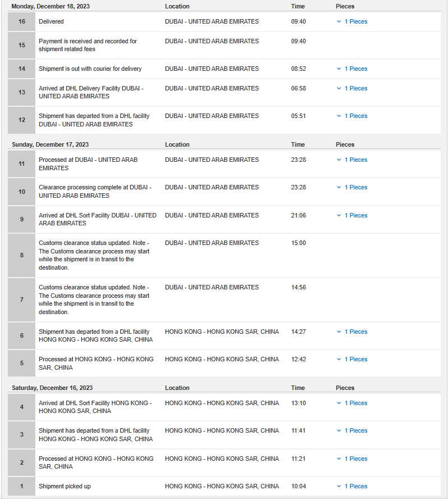Click '1 Pieces' for step 2 at 11:21
Screen dimensions: 448x499
click(x=356, y=459)
